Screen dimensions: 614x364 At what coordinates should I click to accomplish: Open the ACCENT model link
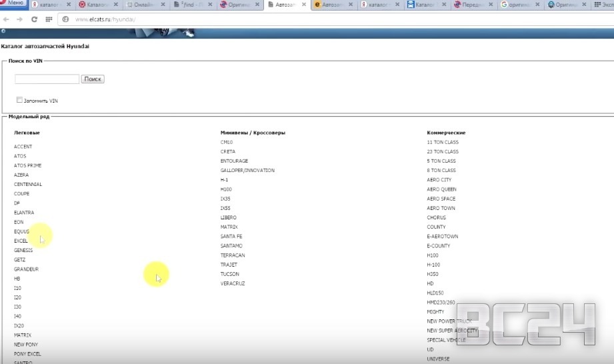tap(23, 147)
